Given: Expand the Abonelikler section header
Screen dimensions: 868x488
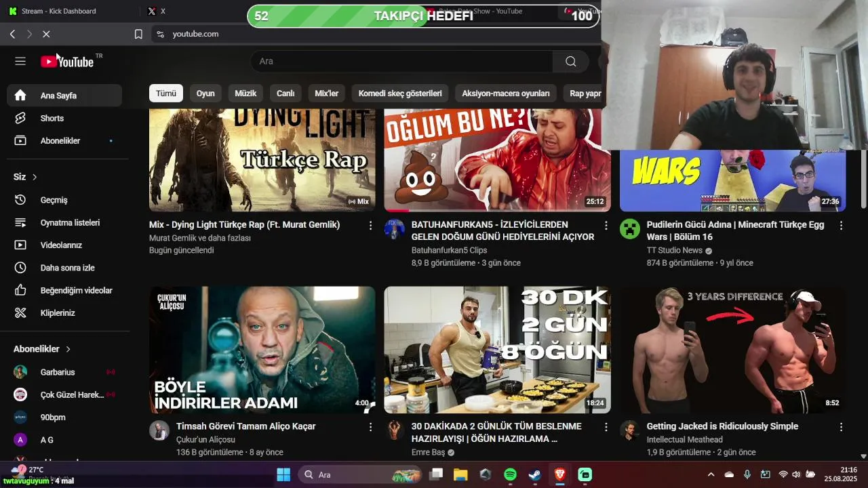Looking at the screenshot, I should (42, 349).
